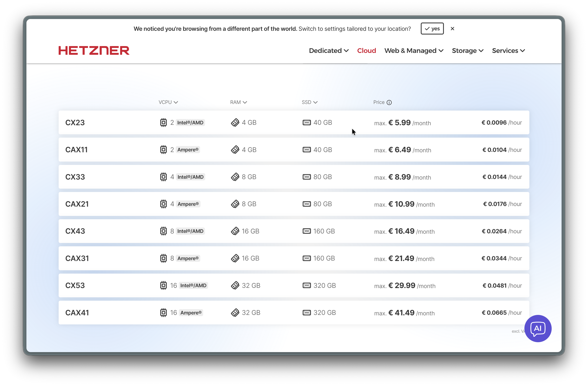Click the RAM icon in CAX11 row

tap(235, 150)
